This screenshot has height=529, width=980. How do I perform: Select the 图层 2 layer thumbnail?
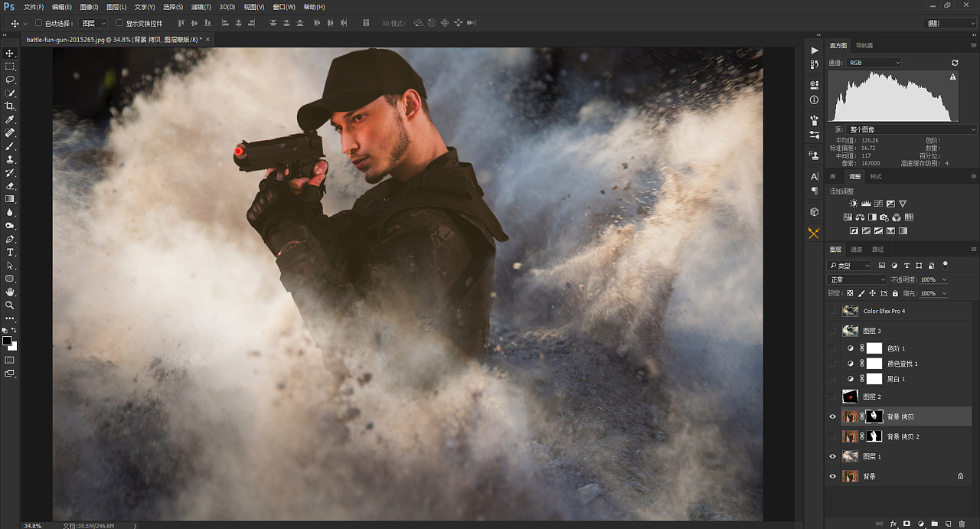tap(850, 397)
